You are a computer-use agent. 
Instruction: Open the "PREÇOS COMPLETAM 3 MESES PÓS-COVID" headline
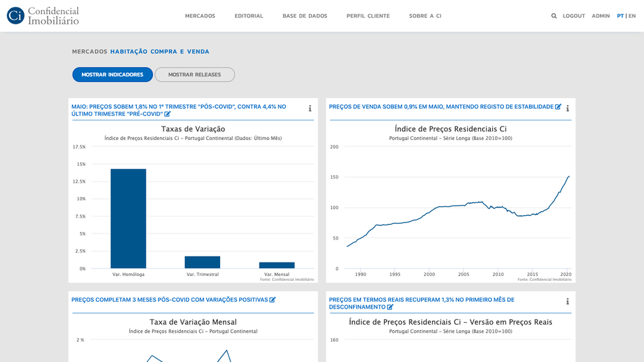pos(169,300)
